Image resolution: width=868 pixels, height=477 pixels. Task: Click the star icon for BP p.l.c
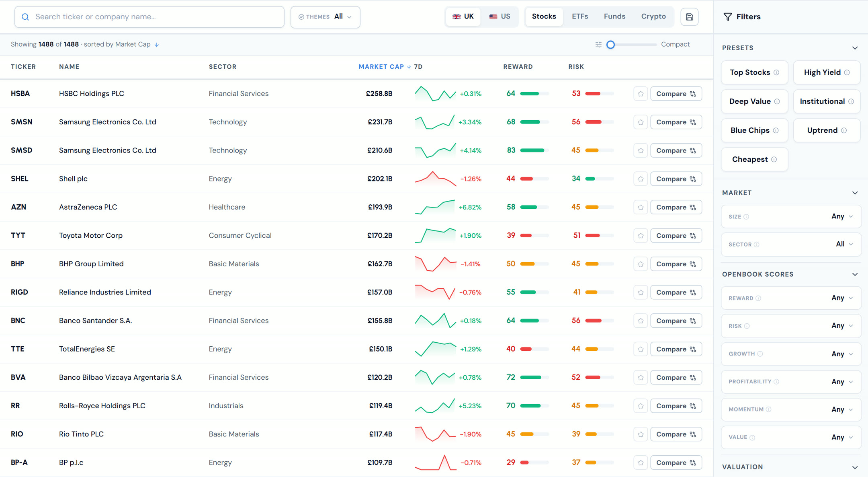pos(641,463)
